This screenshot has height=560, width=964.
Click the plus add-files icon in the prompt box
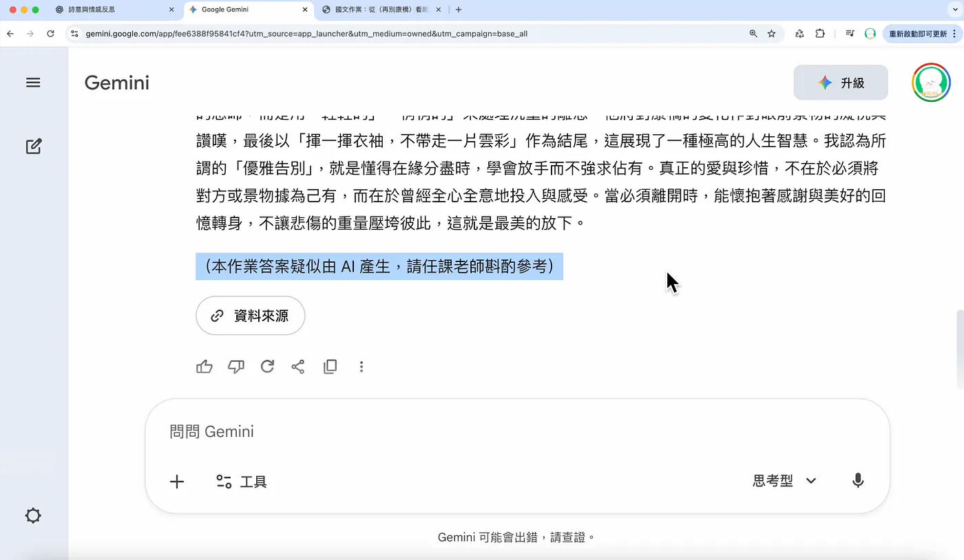pyautogui.click(x=177, y=482)
